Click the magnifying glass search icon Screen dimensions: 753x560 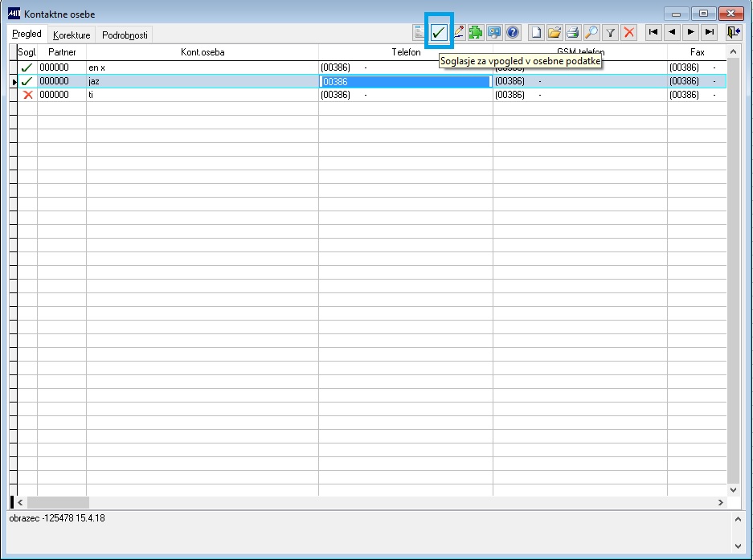click(591, 33)
